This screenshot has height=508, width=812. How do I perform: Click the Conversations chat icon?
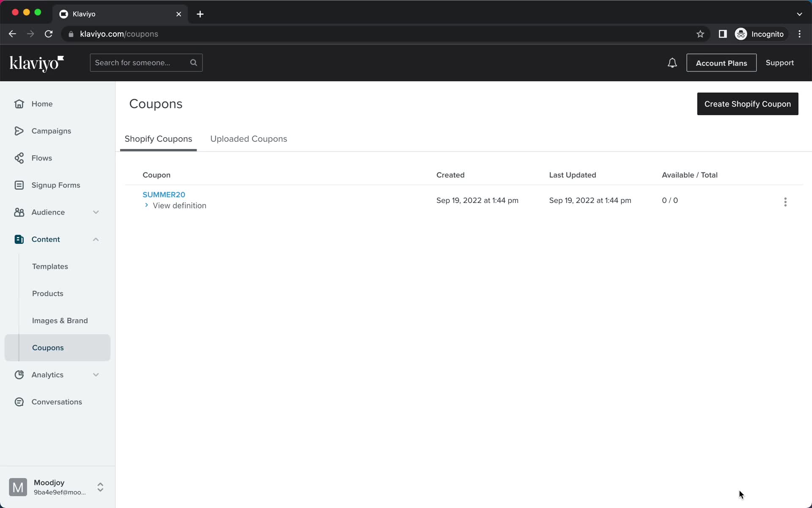point(19,402)
